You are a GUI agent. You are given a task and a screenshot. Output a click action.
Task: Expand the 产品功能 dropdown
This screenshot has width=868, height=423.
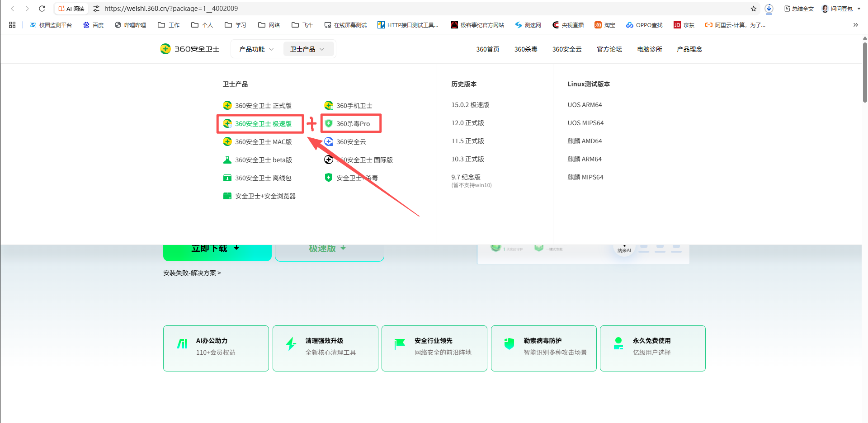[x=256, y=49]
